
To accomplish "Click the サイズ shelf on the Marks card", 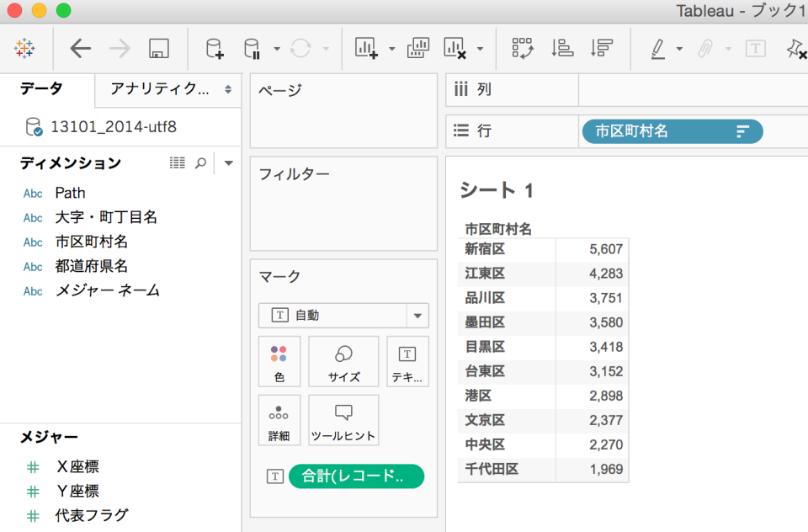I will [x=343, y=361].
